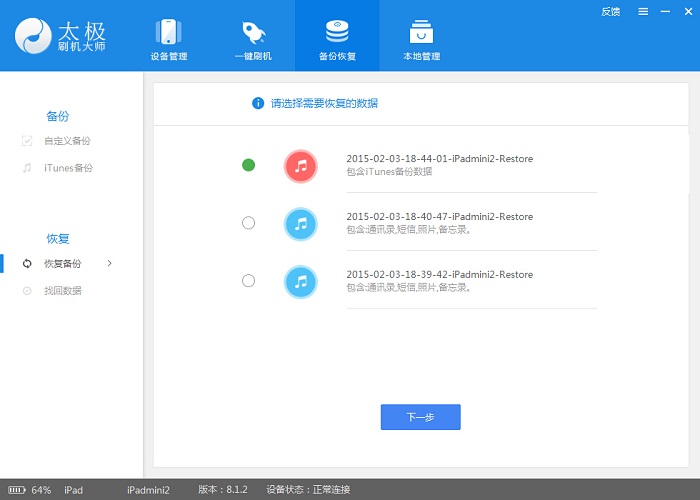Click the red music icon of iTunes backup
The width and height of the screenshot is (700, 500).
[x=300, y=165]
